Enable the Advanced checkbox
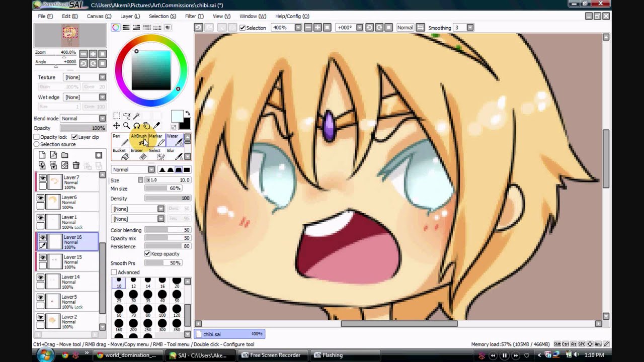 [114, 273]
